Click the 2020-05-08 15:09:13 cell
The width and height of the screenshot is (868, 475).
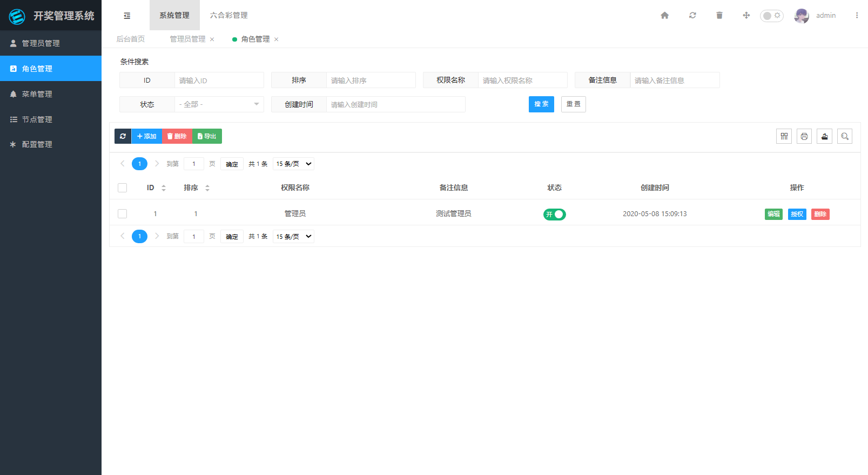click(x=655, y=213)
